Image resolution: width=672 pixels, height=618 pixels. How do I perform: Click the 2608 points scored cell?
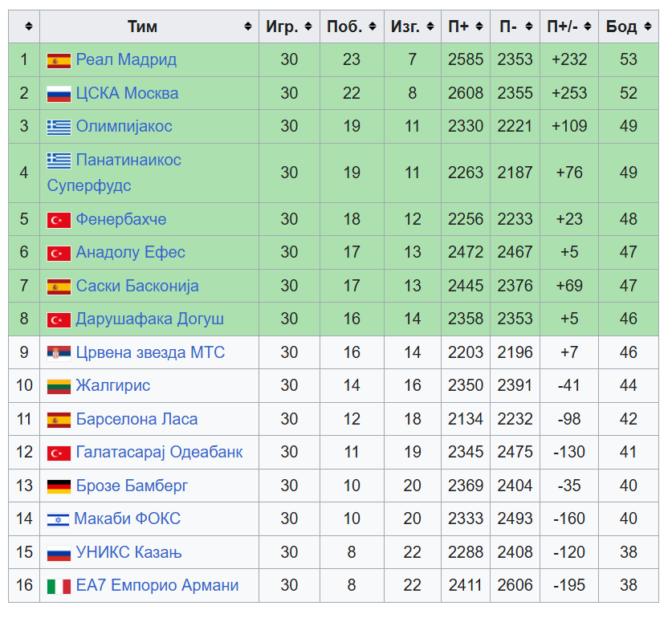[466, 93]
